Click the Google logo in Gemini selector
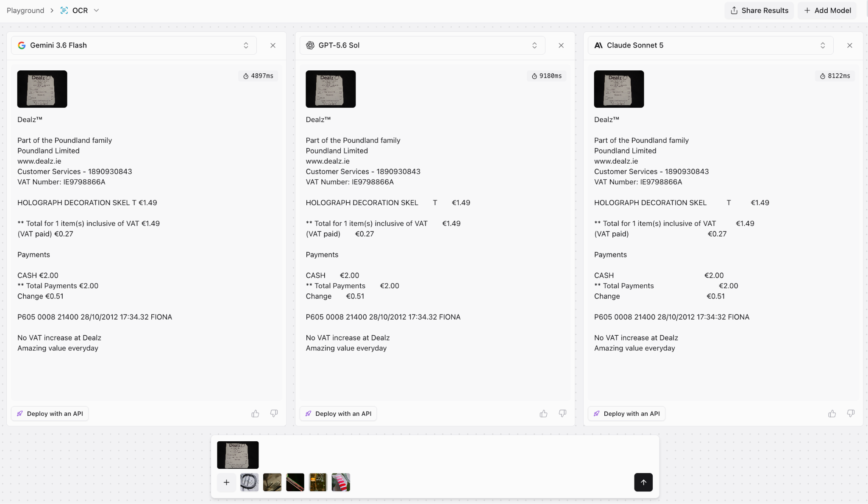The width and height of the screenshot is (868, 504). click(x=22, y=45)
